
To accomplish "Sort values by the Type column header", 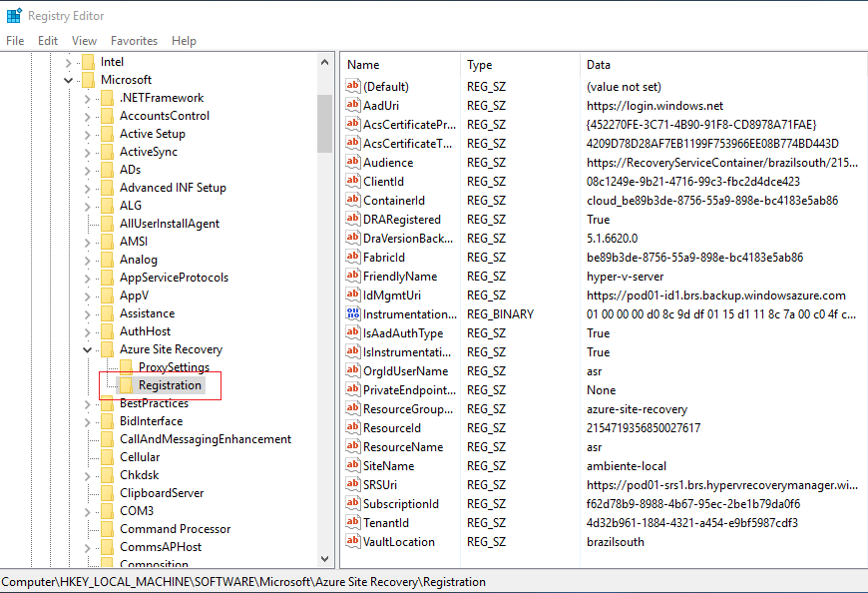I will 520,64.
